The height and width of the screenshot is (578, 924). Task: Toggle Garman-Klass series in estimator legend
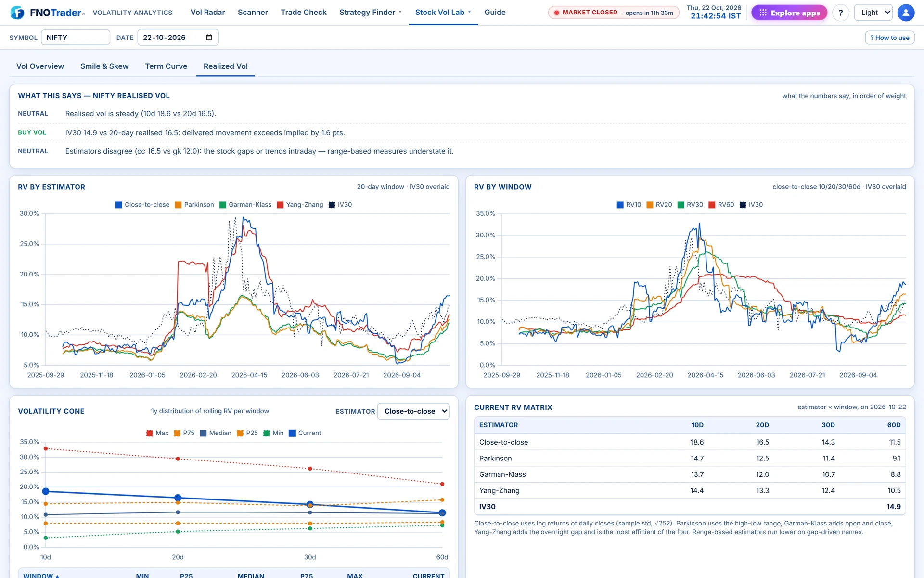[x=245, y=205]
